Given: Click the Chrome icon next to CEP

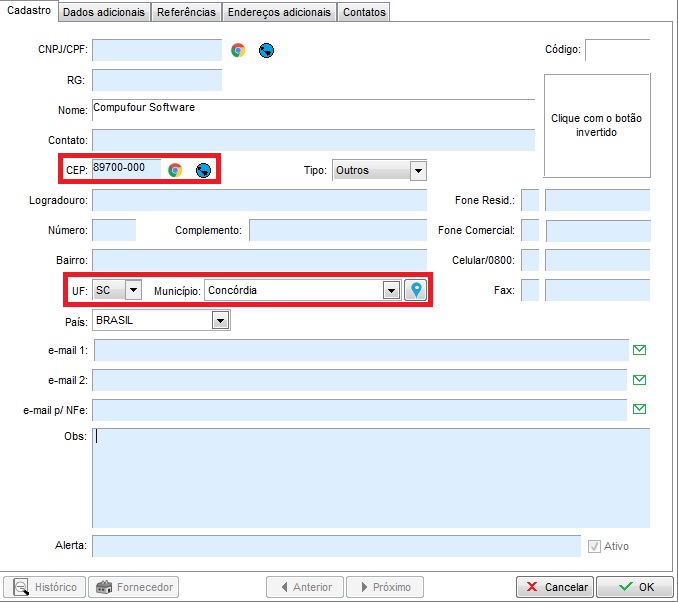Looking at the screenshot, I should [175, 170].
